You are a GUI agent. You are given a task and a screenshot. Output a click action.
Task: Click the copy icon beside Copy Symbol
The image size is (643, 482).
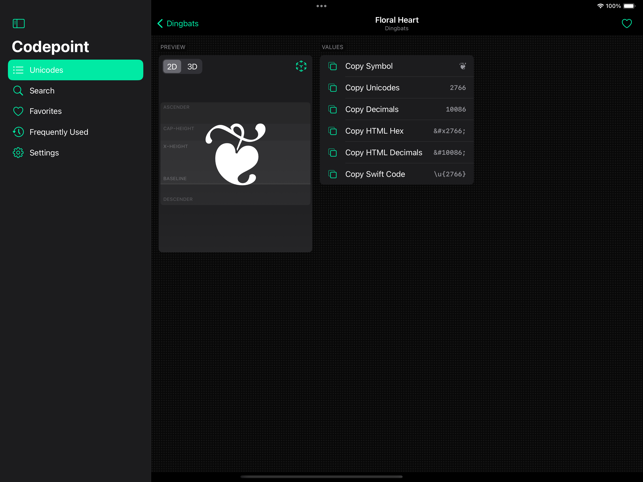(333, 66)
